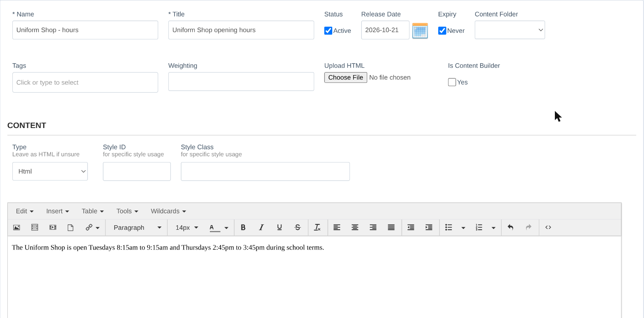Toggle the Never expiry checkbox
This screenshot has height=318, width=644.
[x=442, y=31]
